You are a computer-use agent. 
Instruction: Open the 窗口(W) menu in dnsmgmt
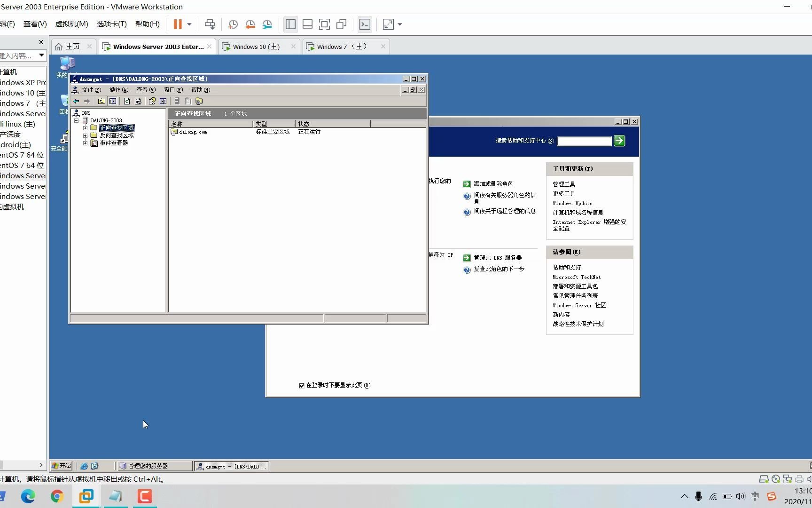coord(173,90)
